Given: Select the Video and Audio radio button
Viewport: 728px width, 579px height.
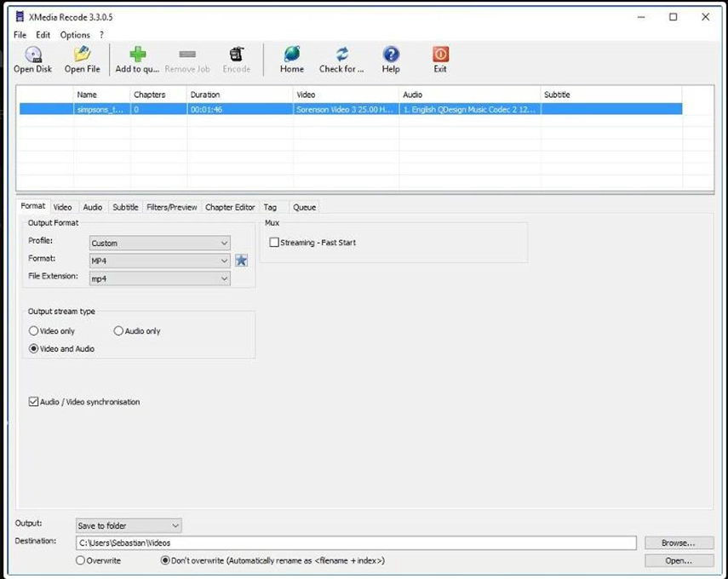Looking at the screenshot, I should (33, 349).
